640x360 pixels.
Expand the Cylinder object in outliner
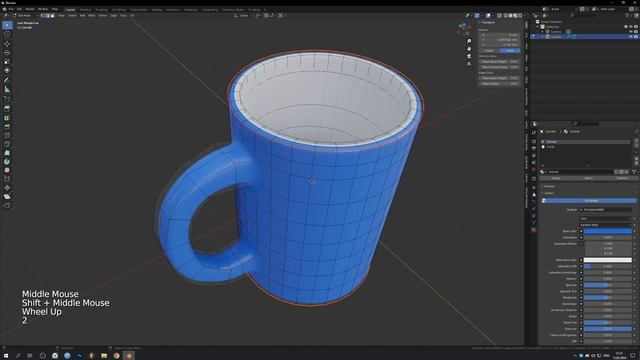point(543,37)
